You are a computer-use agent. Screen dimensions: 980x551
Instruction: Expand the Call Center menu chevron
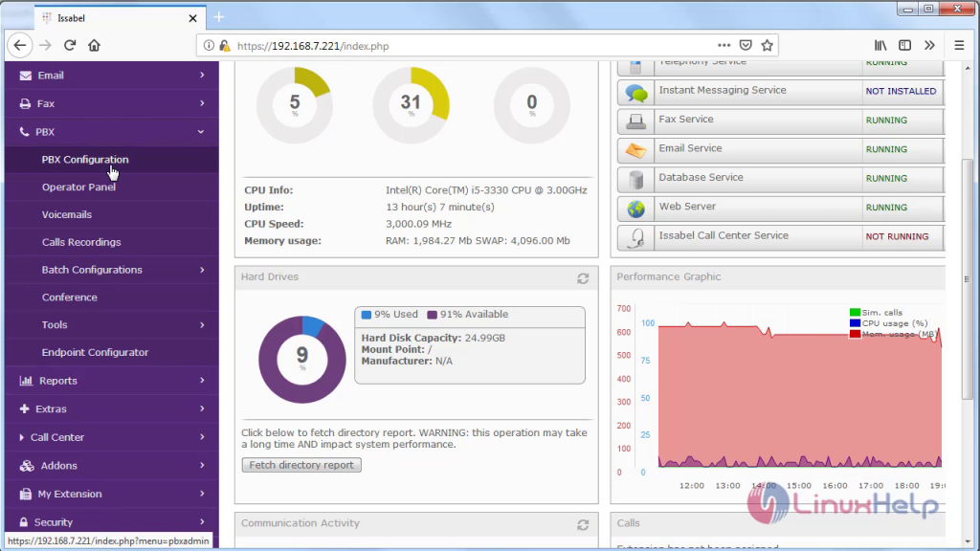pyautogui.click(x=202, y=436)
